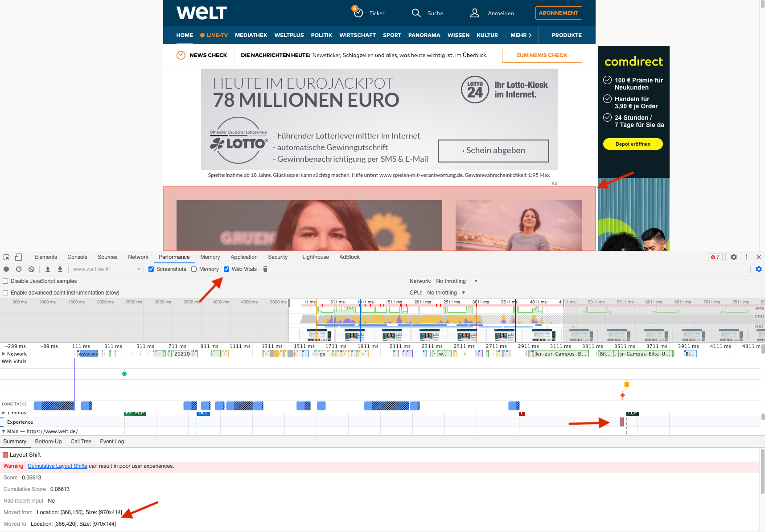
Task: Open DevTools settings gear icon
Action: coord(734,257)
